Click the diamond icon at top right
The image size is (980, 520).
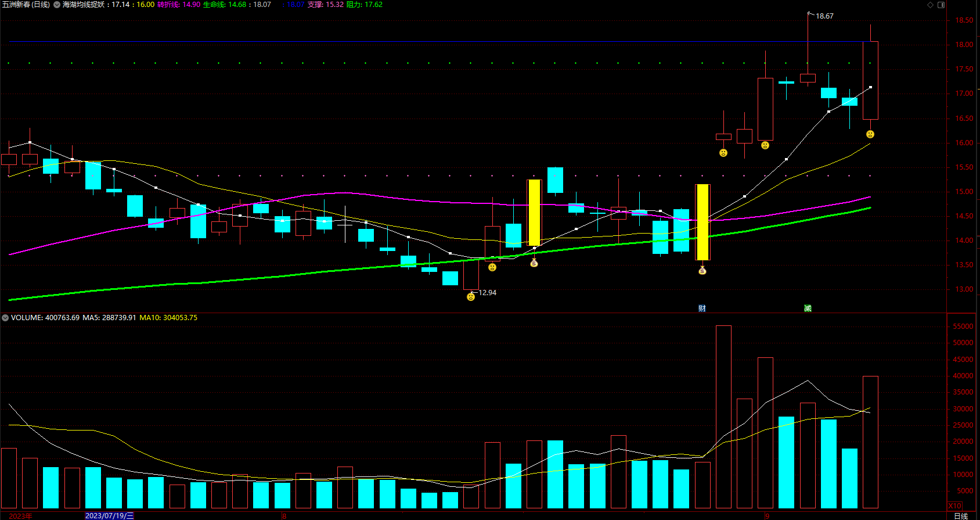tap(930, 5)
